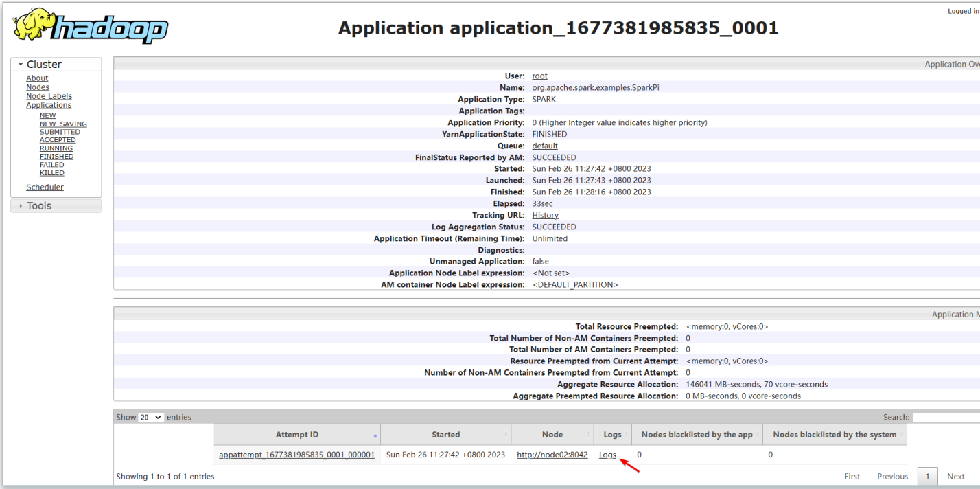Viewport: 980px width, 489px height.
Task: Sort by Logs column header
Action: tap(612, 435)
